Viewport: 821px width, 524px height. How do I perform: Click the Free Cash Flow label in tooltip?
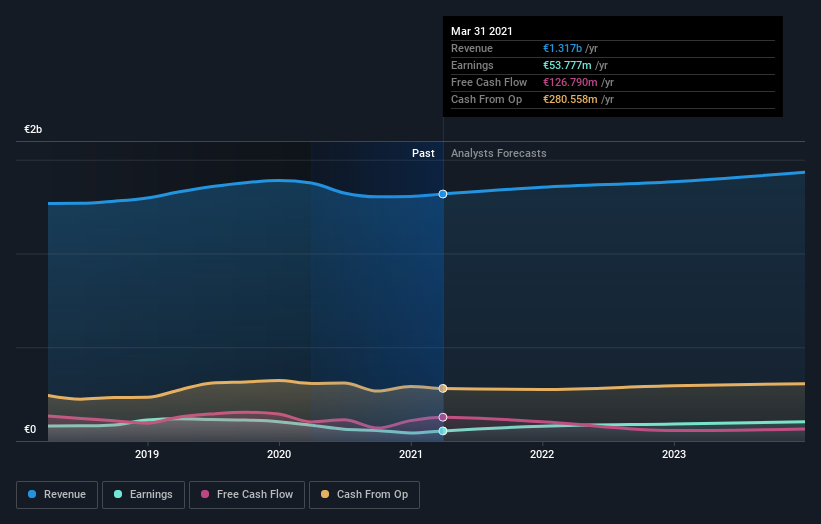pos(489,82)
